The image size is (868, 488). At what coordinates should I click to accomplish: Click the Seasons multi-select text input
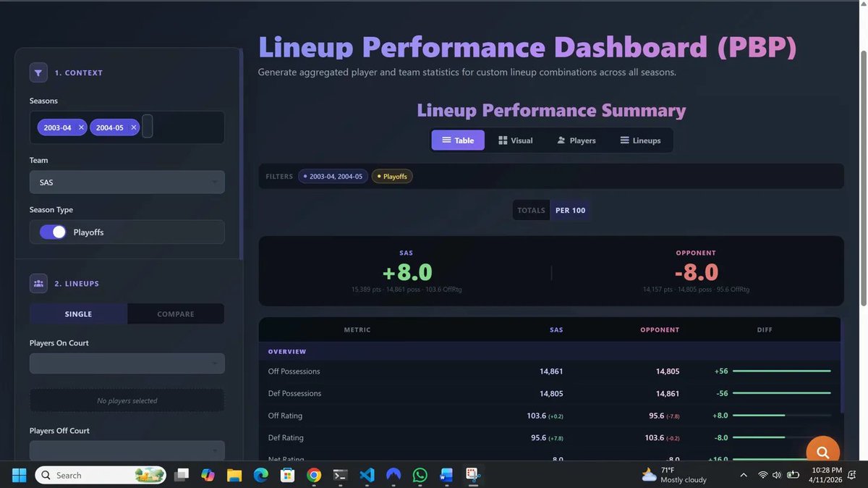coord(148,127)
